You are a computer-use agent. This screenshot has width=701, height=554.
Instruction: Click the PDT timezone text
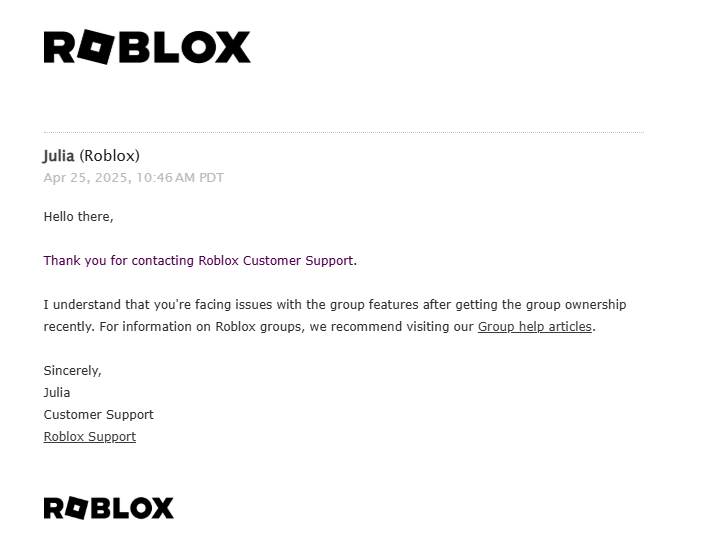tap(211, 178)
